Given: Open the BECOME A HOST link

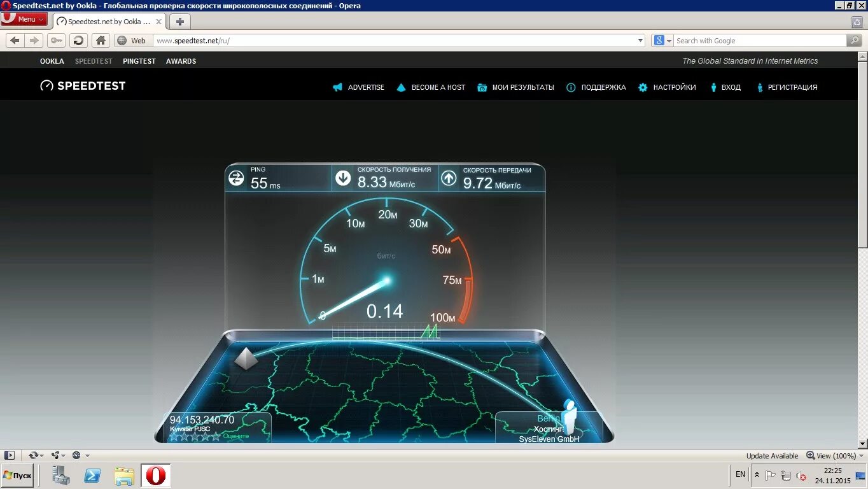Looking at the screenshot, I should (x=438, y=87).
